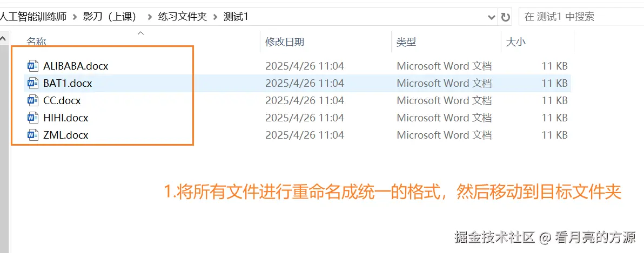This screenshot has width=644, height=253.
Task: Select the HIHI.docx file name
Action: pos(65,118)
